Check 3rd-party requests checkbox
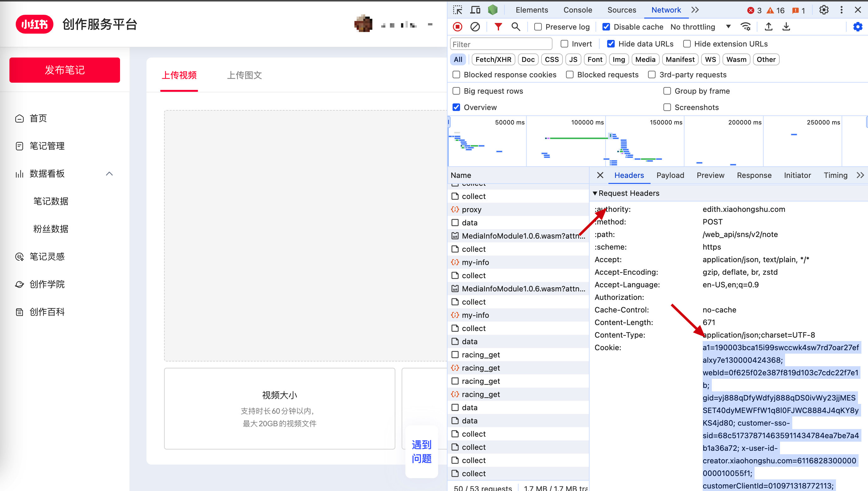The image size is (868, 491). tap(652, 74)
